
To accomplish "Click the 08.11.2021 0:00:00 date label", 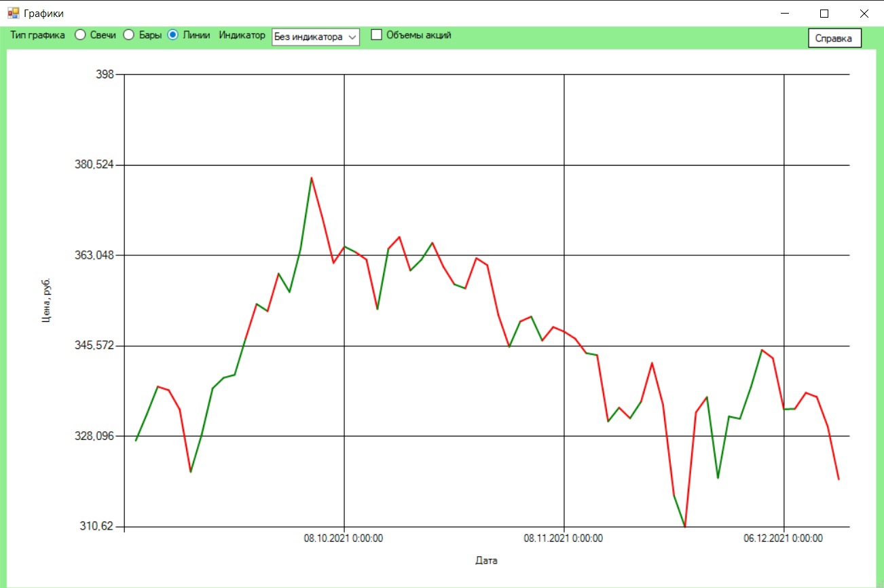I will (564, 538).
